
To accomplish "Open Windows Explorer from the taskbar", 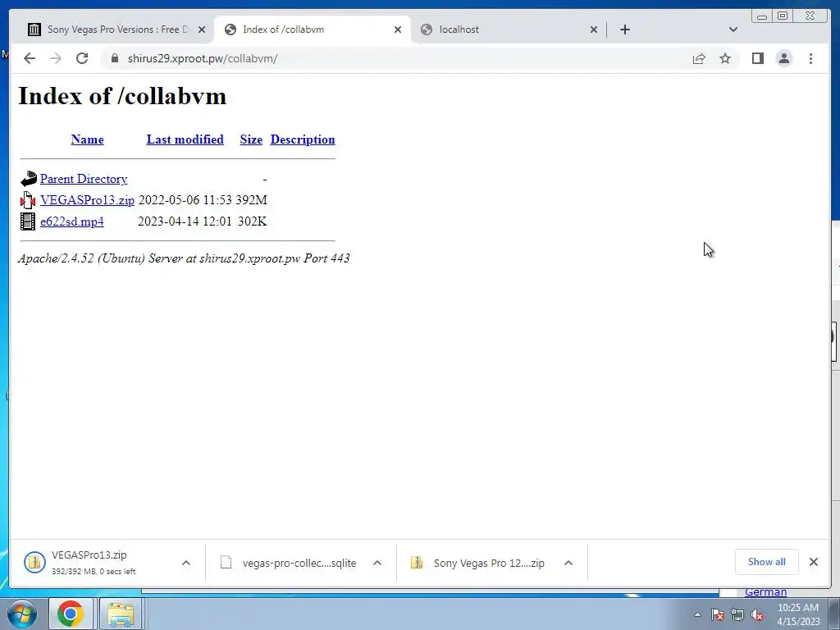I will click(121, 614).
